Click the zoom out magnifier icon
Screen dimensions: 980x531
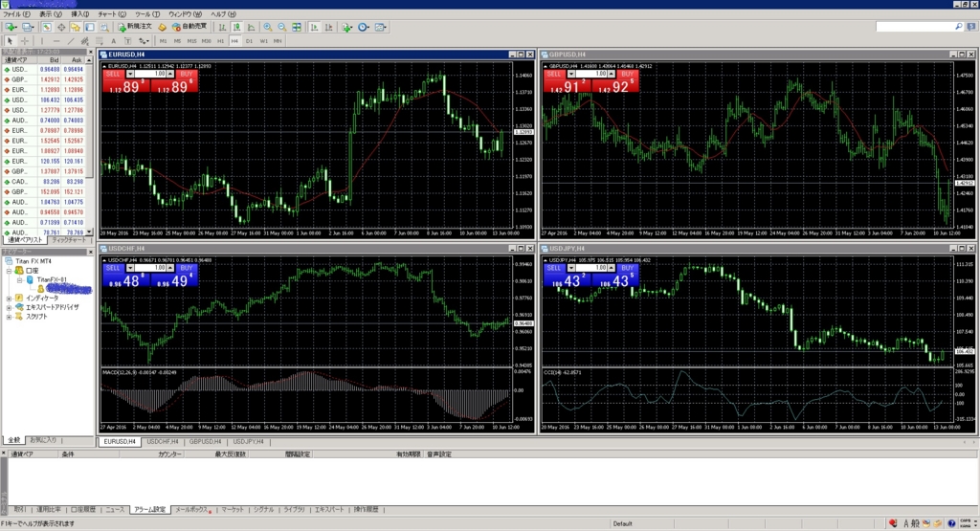coord(282,27)
